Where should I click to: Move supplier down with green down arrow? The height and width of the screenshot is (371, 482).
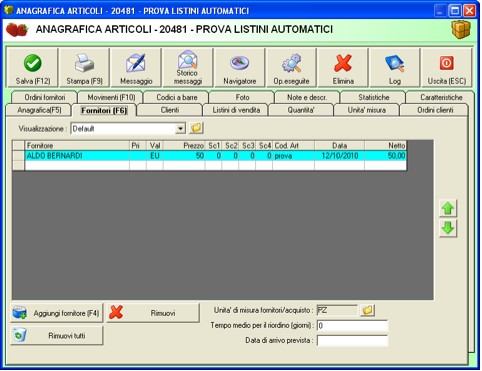point(448,228)
